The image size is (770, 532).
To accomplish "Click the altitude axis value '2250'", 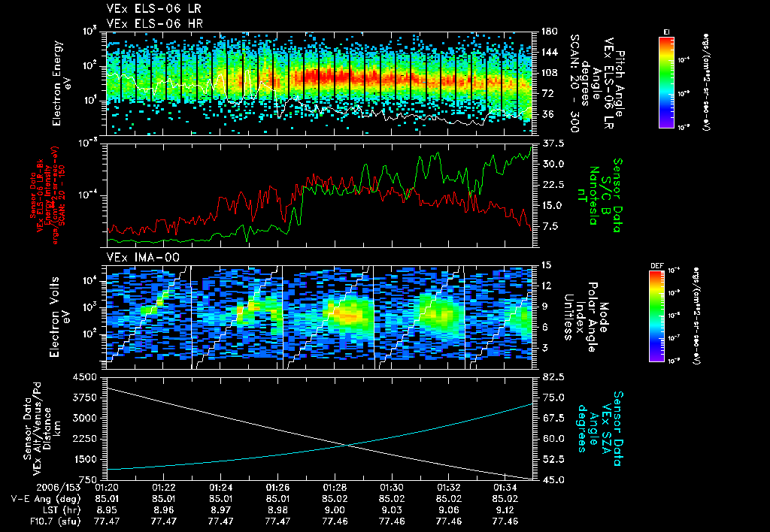I will (84, 439).
